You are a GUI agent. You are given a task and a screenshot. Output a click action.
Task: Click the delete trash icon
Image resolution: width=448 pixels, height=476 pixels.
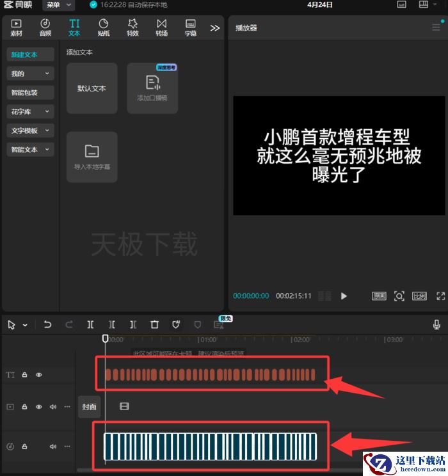[x=155, y=325]
